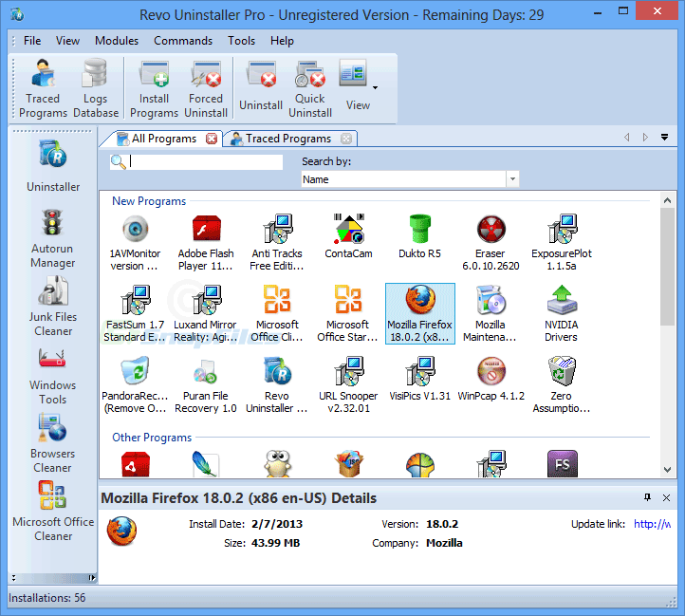Open Windows Tools in the sidebar

[52, 376]
